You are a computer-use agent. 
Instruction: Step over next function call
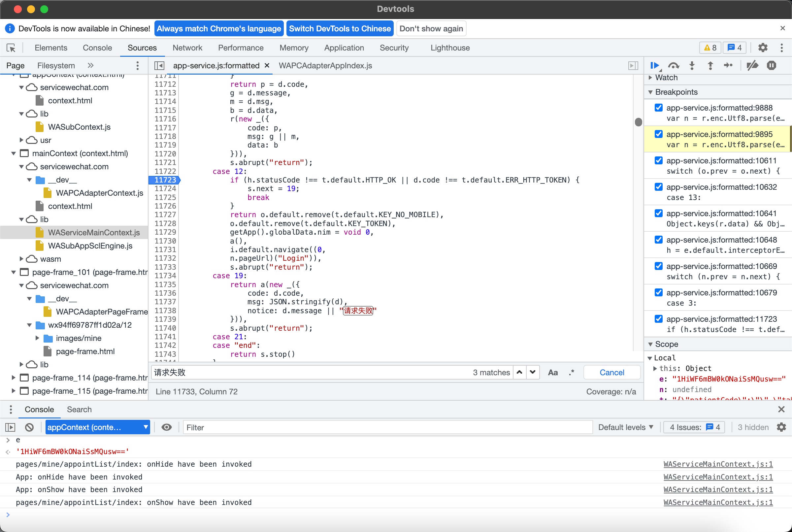[x=674, y=65]
